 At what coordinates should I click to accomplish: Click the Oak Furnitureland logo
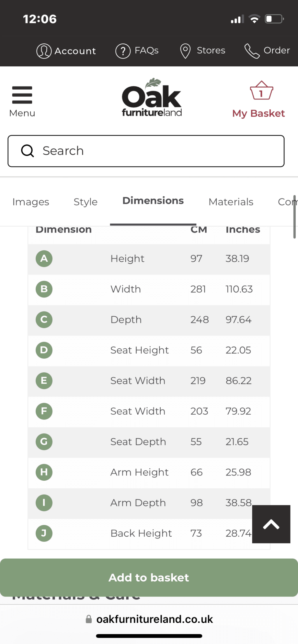tap(152, 97)
